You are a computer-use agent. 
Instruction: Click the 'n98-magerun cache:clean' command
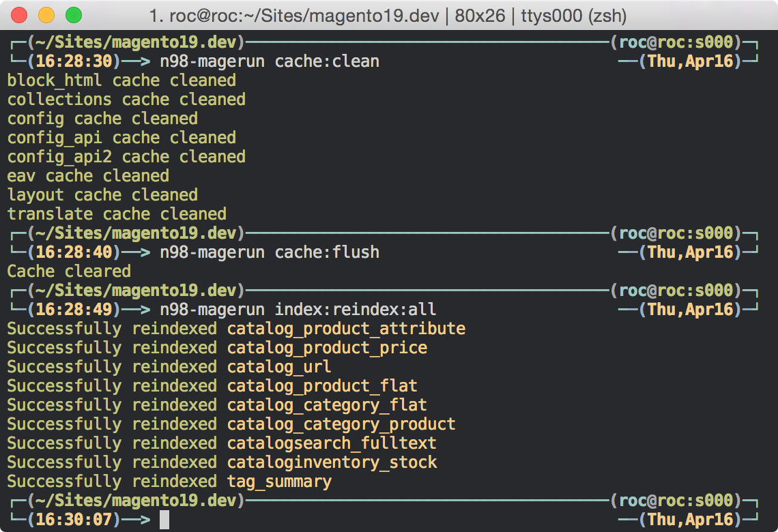[x=270, y=61]
